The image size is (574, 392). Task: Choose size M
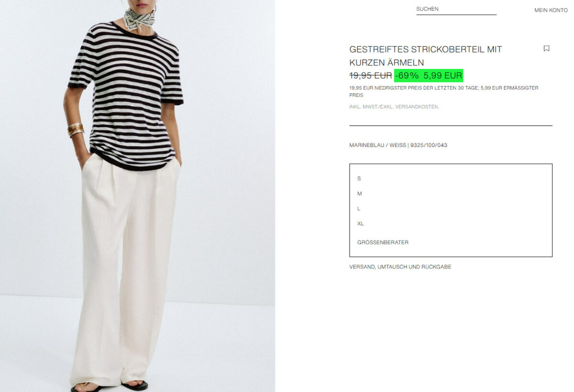coord(360,194)
